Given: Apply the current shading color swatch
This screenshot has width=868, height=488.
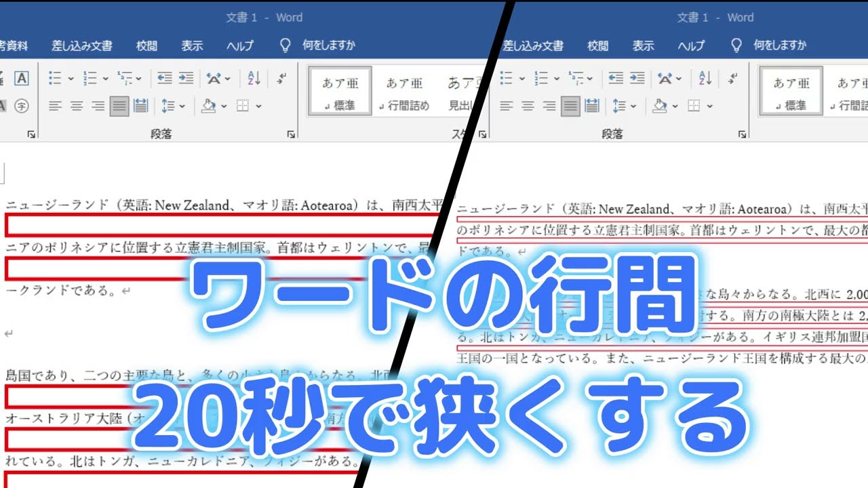Looking at the screenshot, I should (207, 106).
